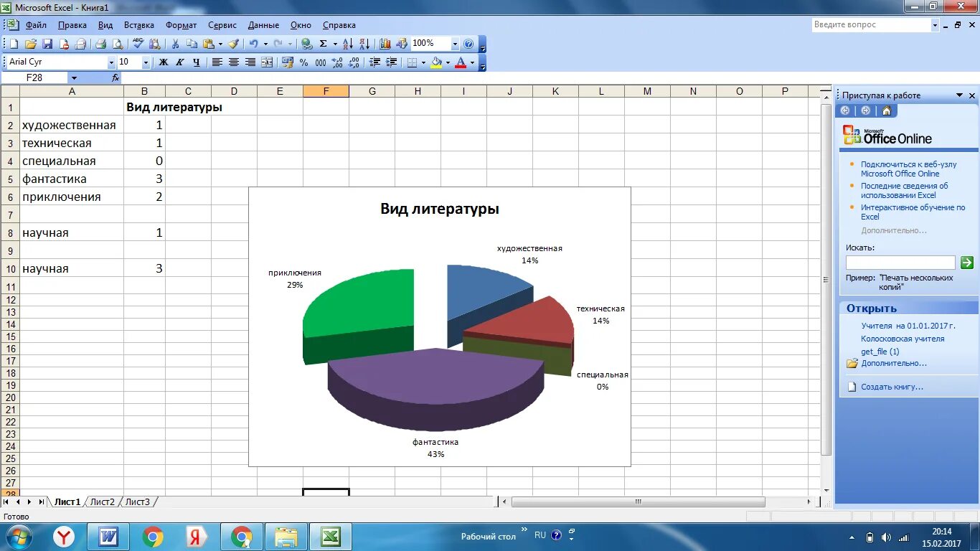Increase indent in the formatting toolbar

click(392, 62)
